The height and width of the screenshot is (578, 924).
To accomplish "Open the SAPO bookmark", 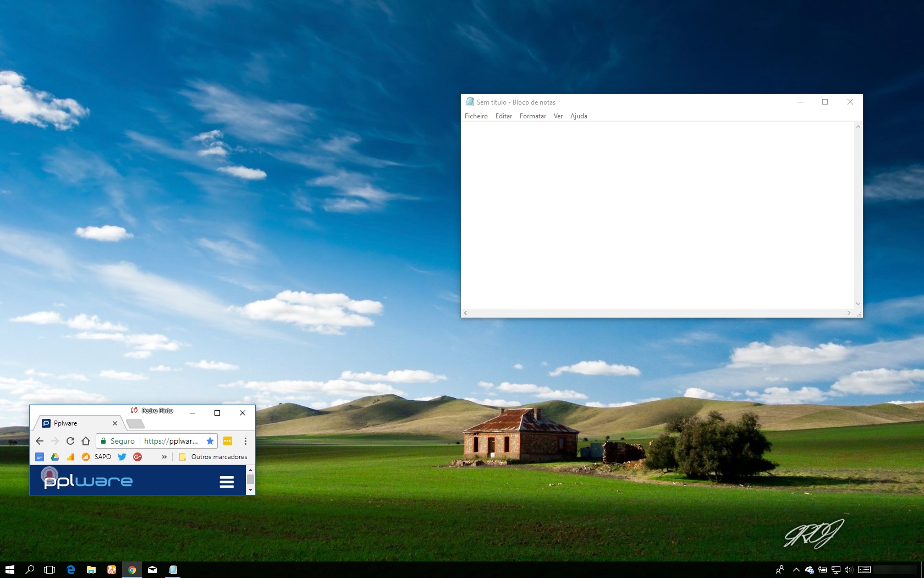I will [102, 456].
